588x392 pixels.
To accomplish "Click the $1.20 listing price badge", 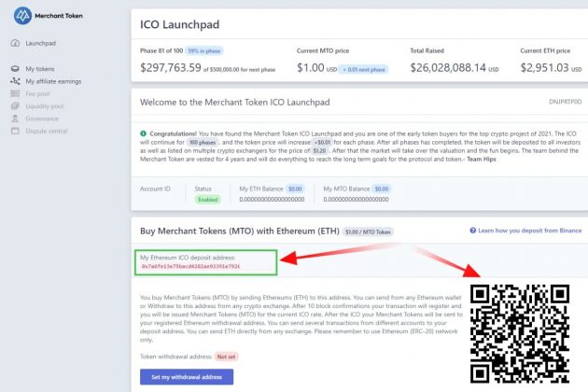I will [319, 151].
